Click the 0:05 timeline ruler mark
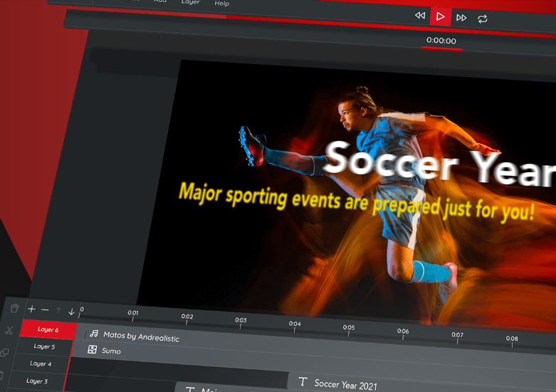This screenshot has height=392, width=556. click(349, 328)
